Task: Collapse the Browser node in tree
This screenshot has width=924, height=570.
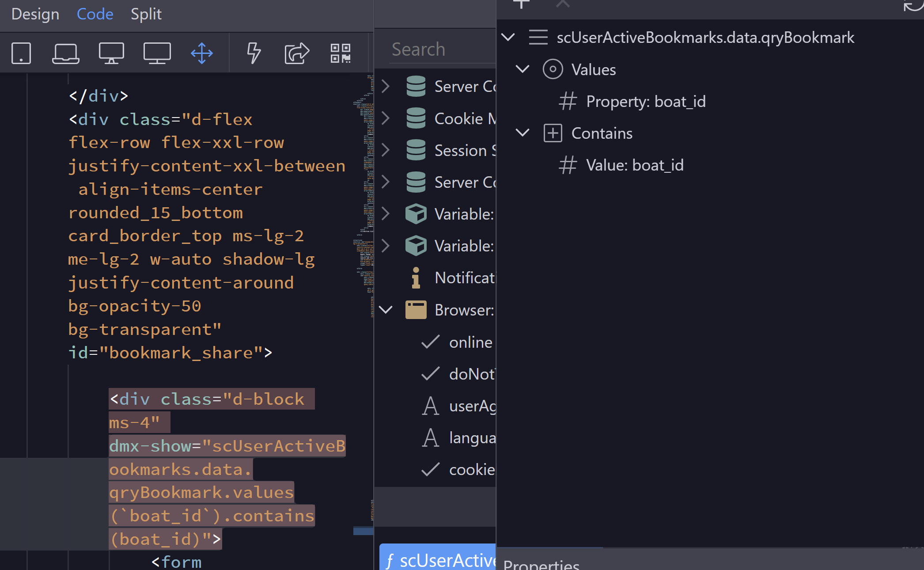Action: pyautogui.click(x=386, y=310)
